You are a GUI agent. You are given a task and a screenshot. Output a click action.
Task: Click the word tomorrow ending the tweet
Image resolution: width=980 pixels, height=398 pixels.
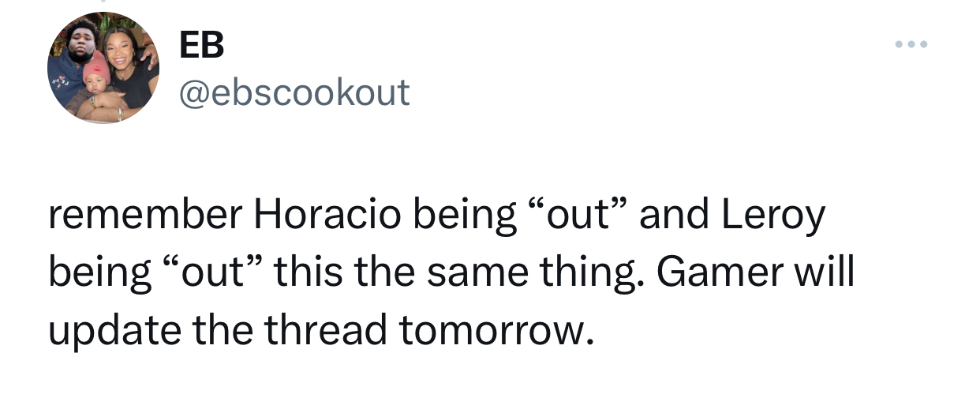(494, 330)
